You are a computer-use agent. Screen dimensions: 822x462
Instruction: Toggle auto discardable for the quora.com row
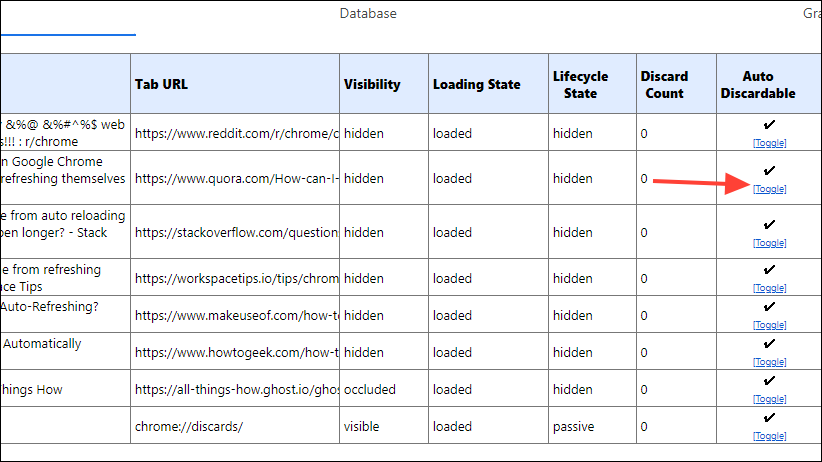point(769,189)
